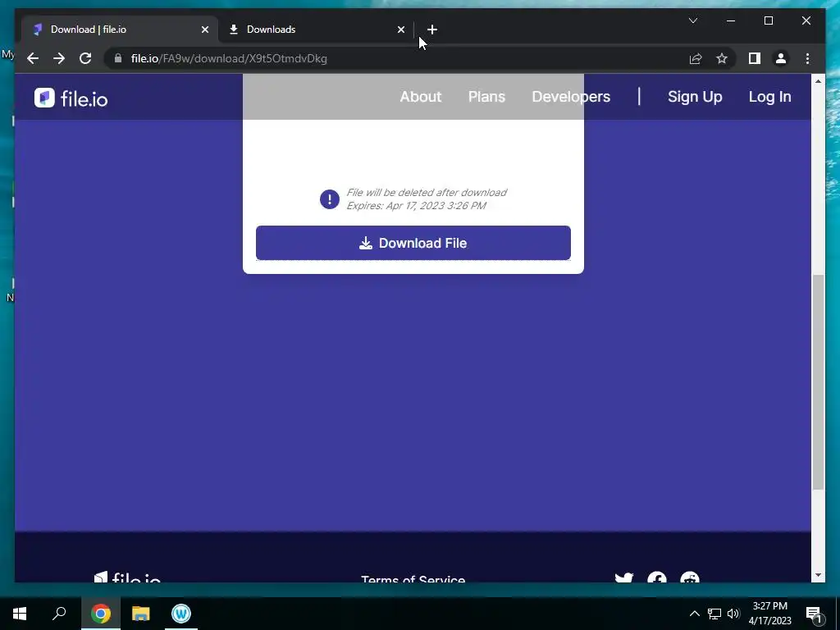Switch to the Downloads tab
The image size is (840, 630).
(316, 30)
